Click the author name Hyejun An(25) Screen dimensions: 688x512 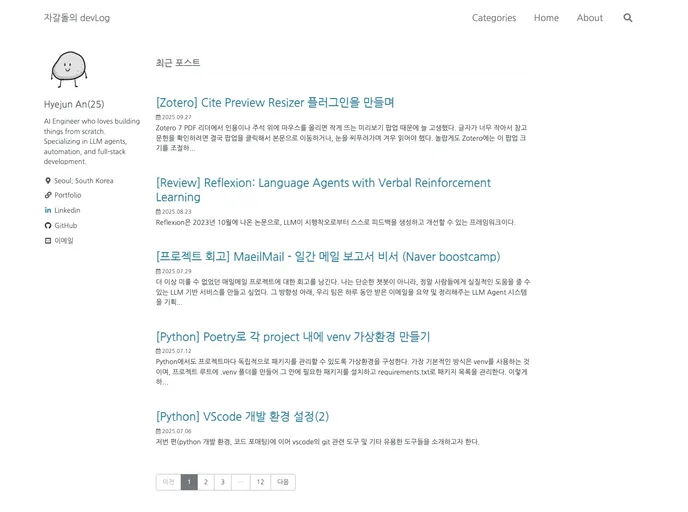pos(74,104)
